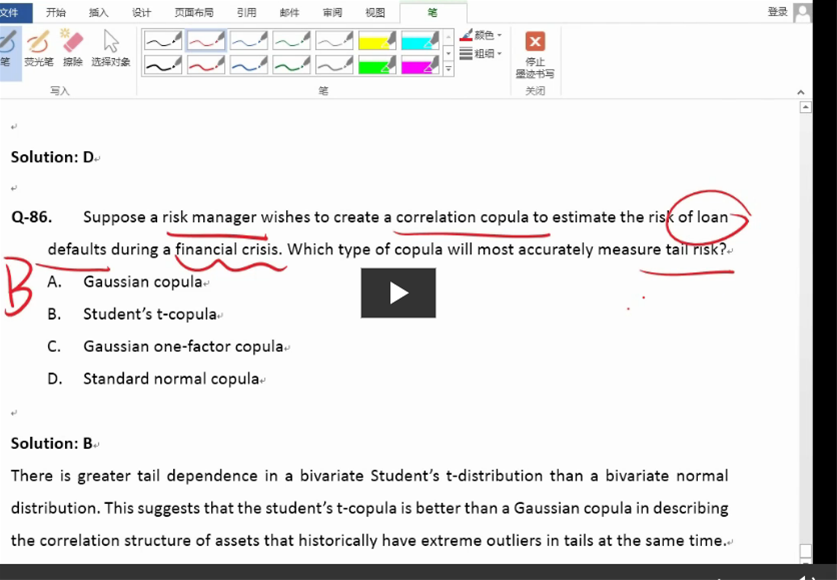The height and width of the screenshot is (580, 837).
Task: Open the pen Thickness (粗细) dropdown
Action: 482,53
